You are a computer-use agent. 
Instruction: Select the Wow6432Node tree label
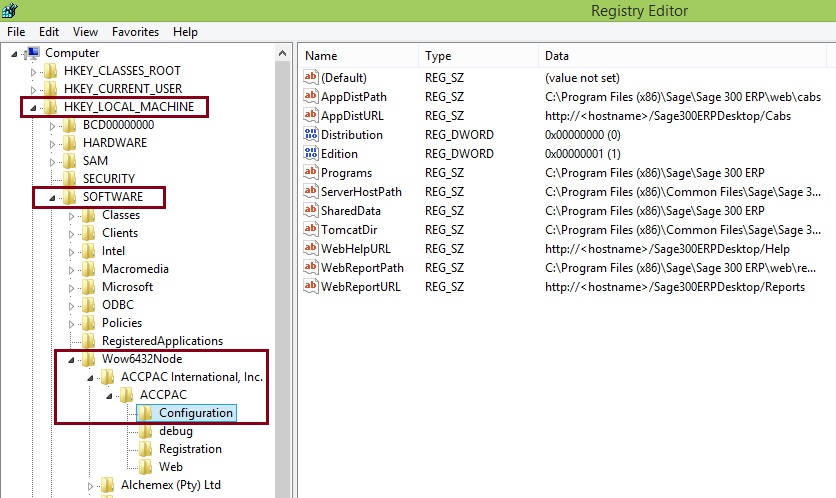(142, 359)
